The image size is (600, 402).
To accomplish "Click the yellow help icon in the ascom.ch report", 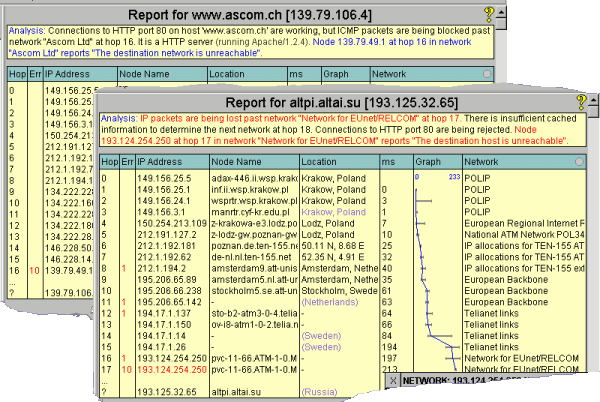I will coord(489,15).
